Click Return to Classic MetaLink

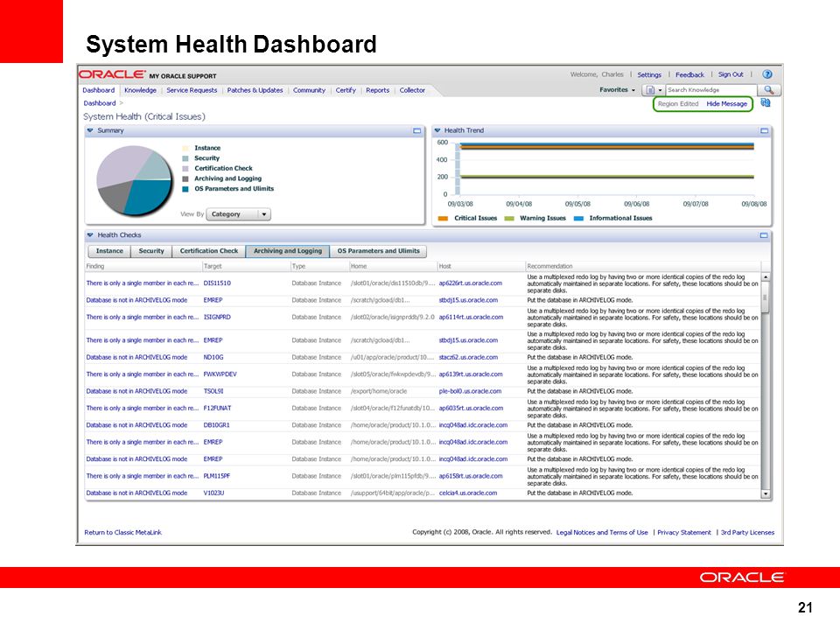(x=122, y=533)
